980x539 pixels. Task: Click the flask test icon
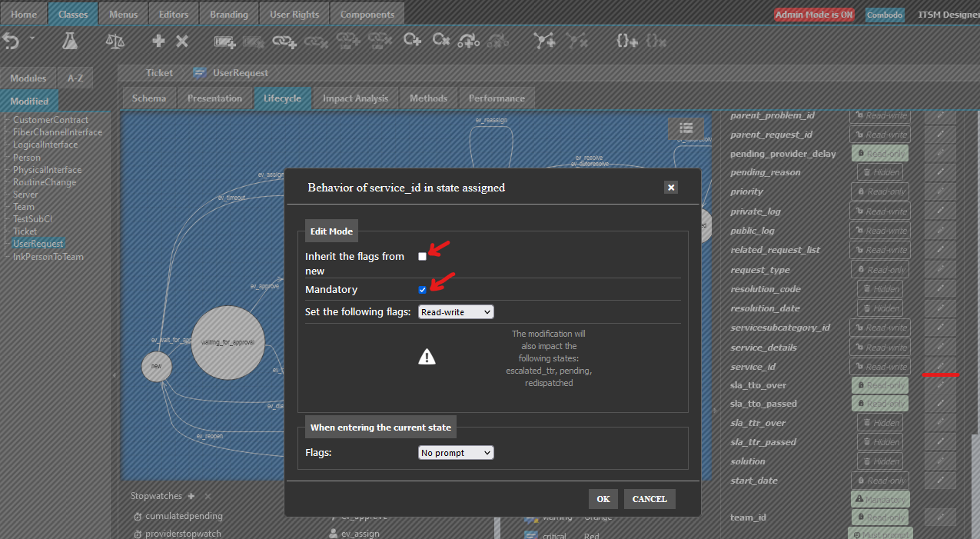(70, 42)
